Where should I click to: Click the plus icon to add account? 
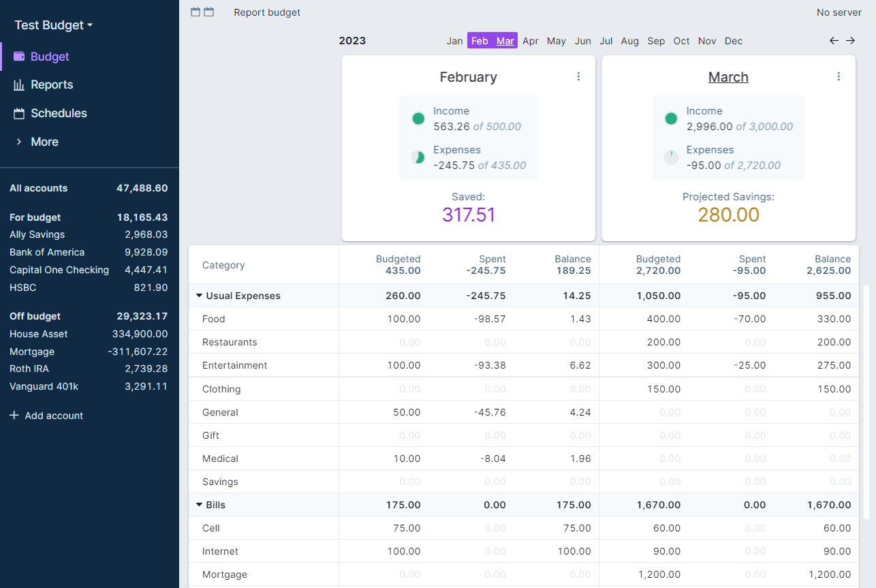14,416
